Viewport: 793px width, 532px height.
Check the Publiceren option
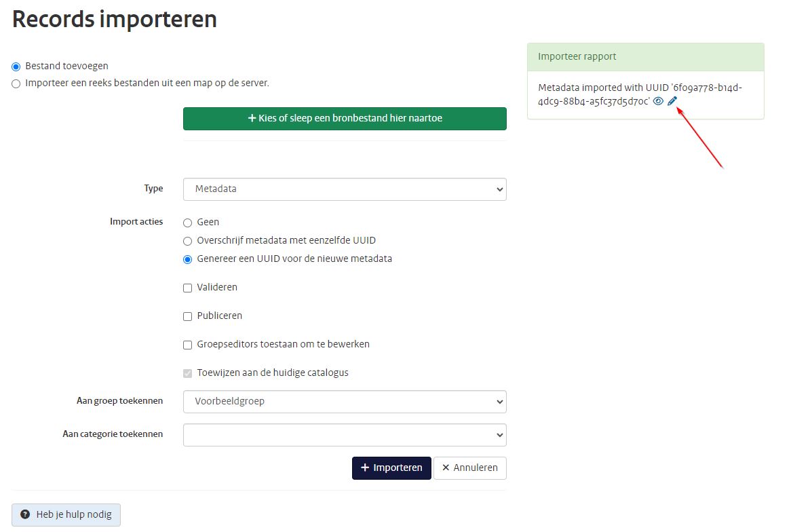click(x=187, y=316)
